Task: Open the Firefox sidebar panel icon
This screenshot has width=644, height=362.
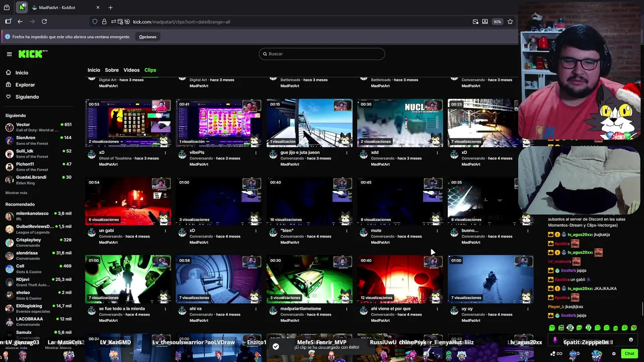Action: (x=8, y=22)
